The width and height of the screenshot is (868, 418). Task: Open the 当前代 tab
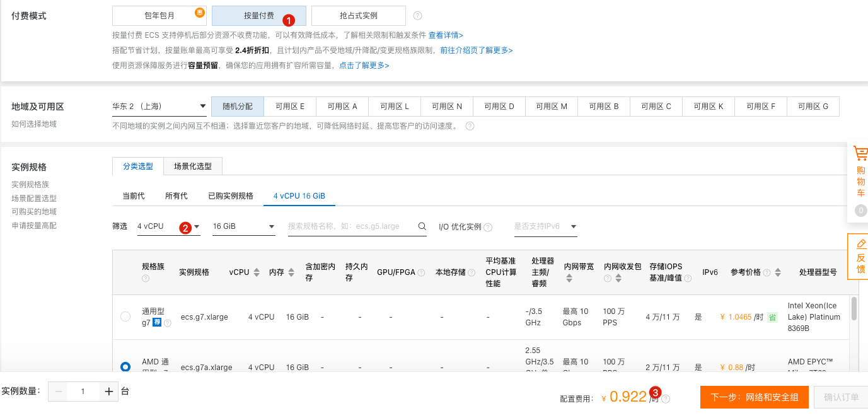(x=134, y=196)
